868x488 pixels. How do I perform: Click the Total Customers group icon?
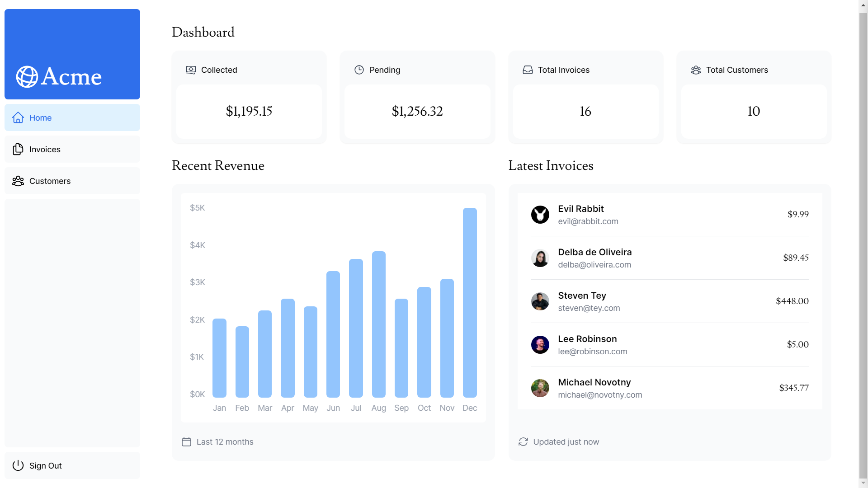(x=696, y=70)
